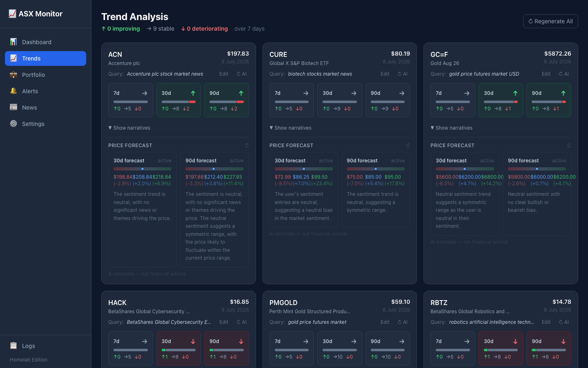Viewport: 588px width, 368px height.
Task: Click CURE 30d forecast range bar
Action: tap(304, 169)
